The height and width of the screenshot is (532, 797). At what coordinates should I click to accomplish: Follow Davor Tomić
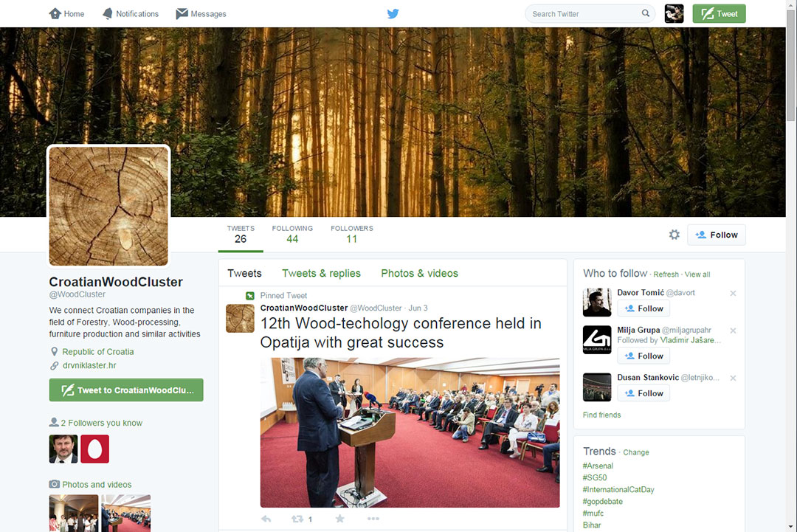(x=644, y=308)
